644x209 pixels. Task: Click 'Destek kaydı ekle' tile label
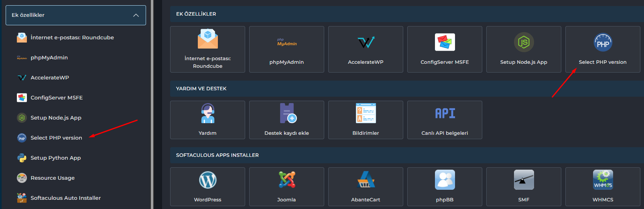(x=286, y=133)
